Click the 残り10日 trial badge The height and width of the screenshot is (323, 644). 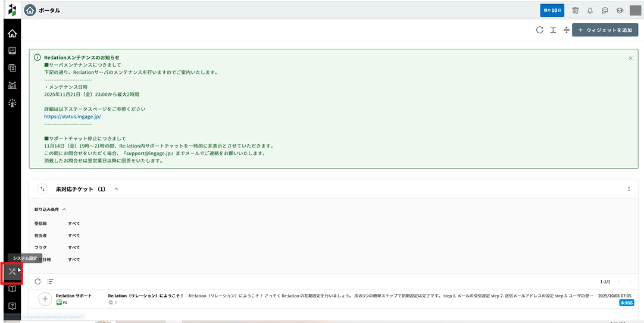[552, 10]
